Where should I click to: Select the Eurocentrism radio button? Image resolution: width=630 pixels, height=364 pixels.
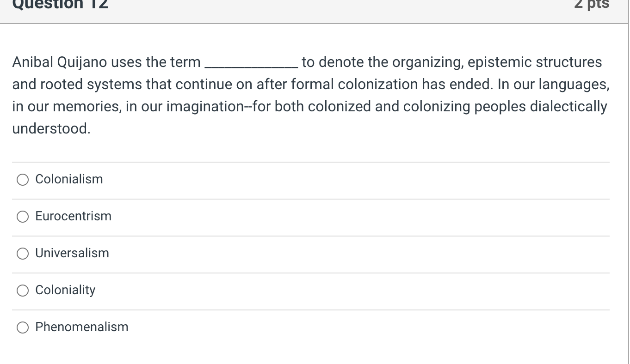click(22, 216)
